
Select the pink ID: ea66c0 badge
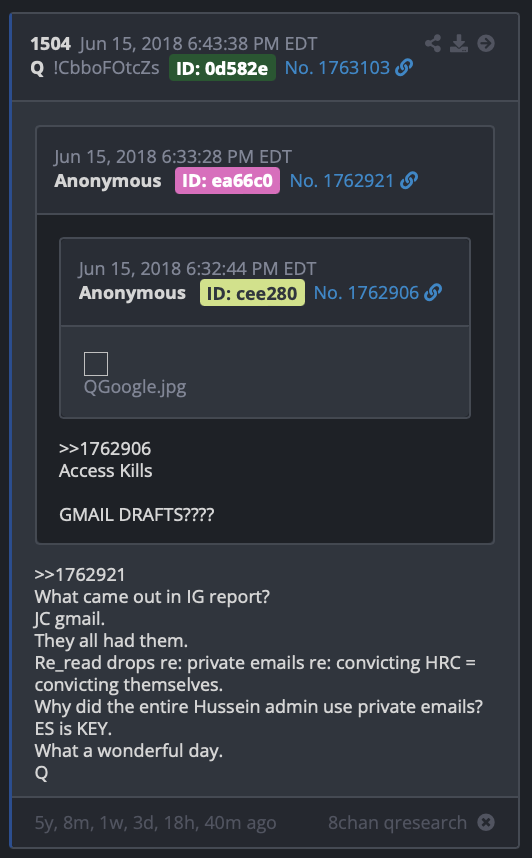pyautogui.click(x=227, y=181)
